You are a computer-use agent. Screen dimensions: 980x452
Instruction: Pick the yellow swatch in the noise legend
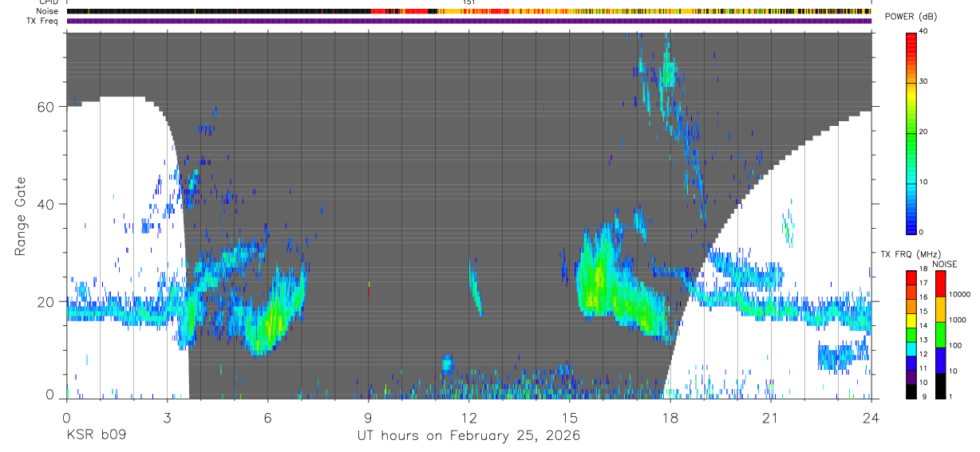940,309
